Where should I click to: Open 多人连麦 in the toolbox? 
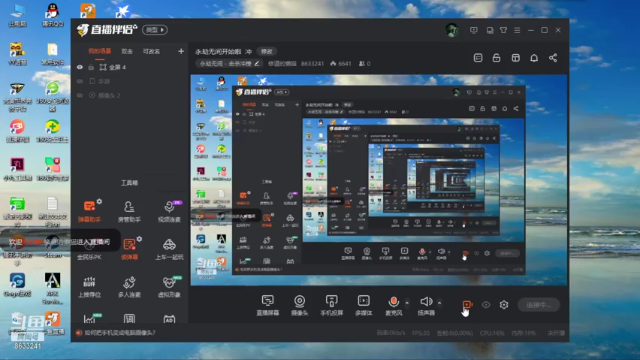[129, 286]
